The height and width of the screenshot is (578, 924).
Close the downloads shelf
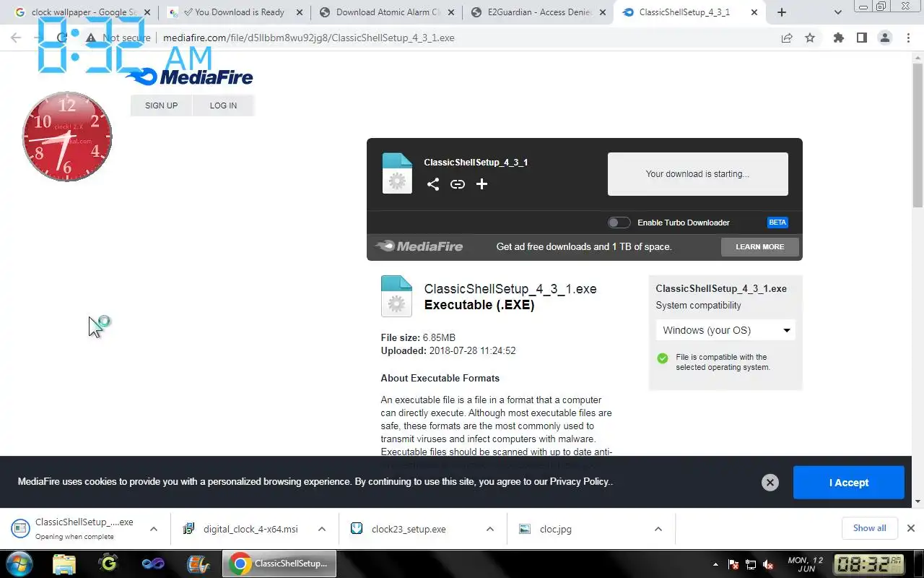(911, 528)
